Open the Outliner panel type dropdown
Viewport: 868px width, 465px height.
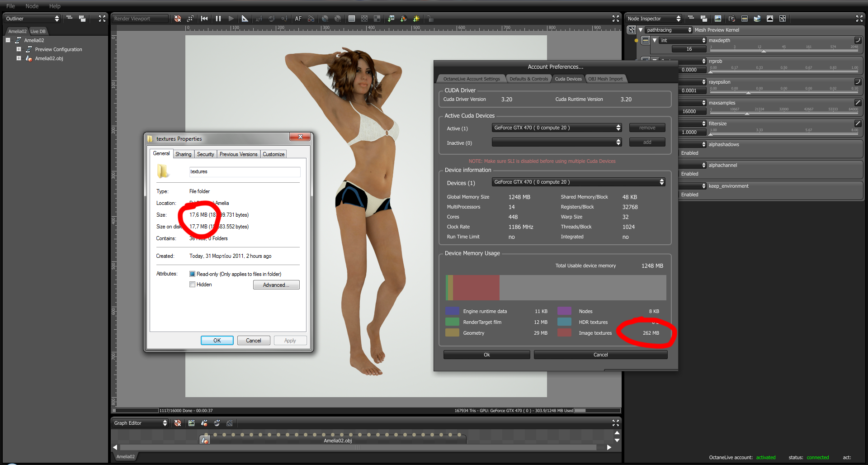pyautogui.click(x=32, y=19)
